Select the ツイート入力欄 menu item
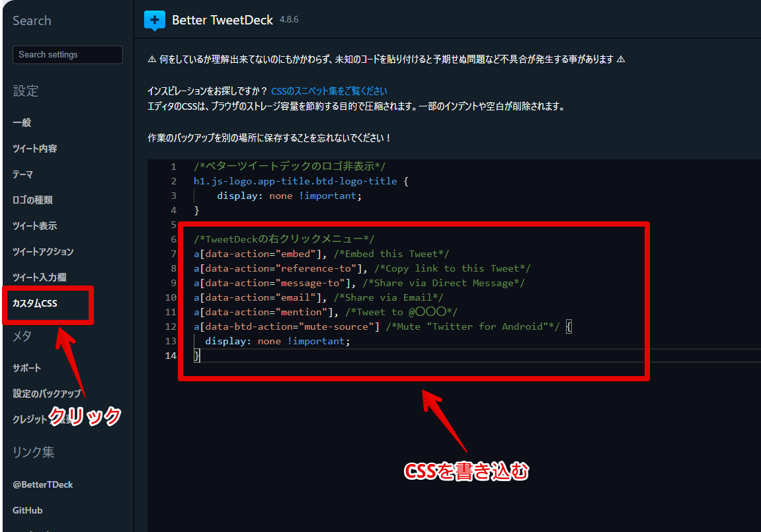Screen dimensions: 761x532 [x=39, y=277]
